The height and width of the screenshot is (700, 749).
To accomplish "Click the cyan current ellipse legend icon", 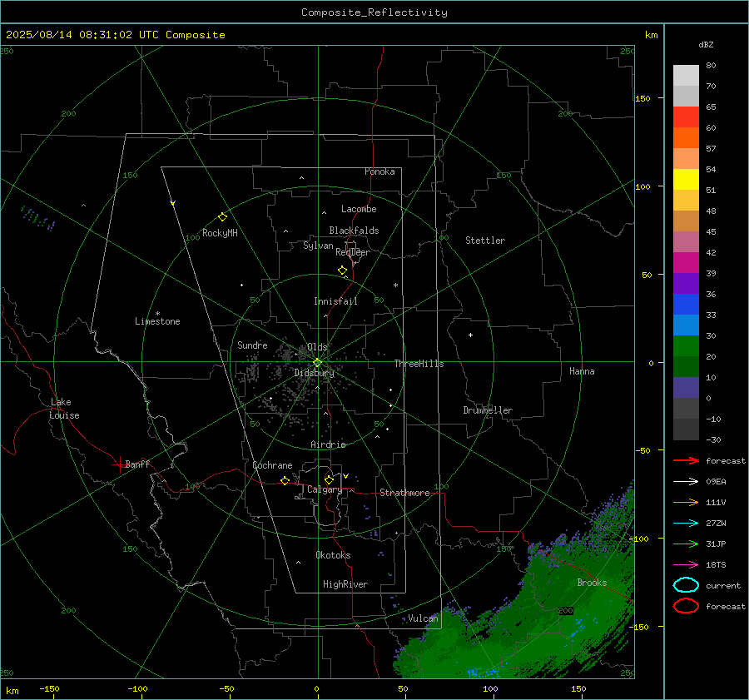I will 686,585.
